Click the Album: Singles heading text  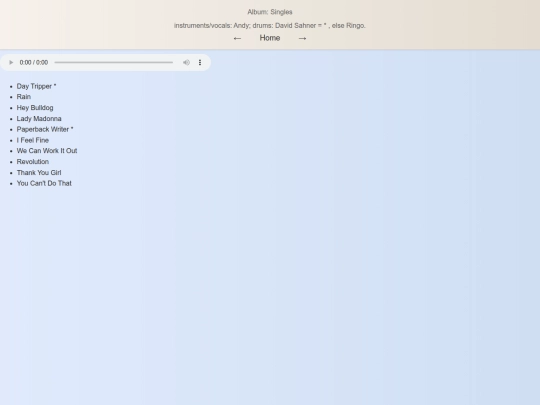[270, 12]
